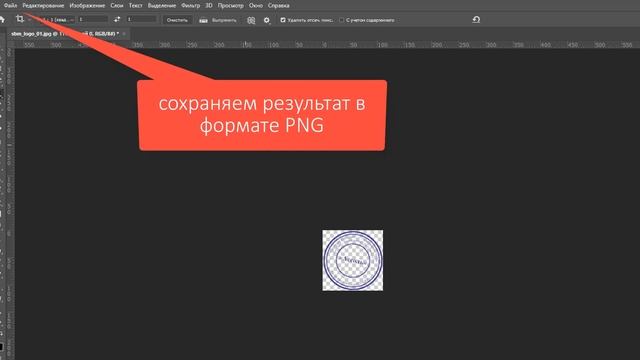Click the Очистить button

pyautogui.click(x=177, y=20)
